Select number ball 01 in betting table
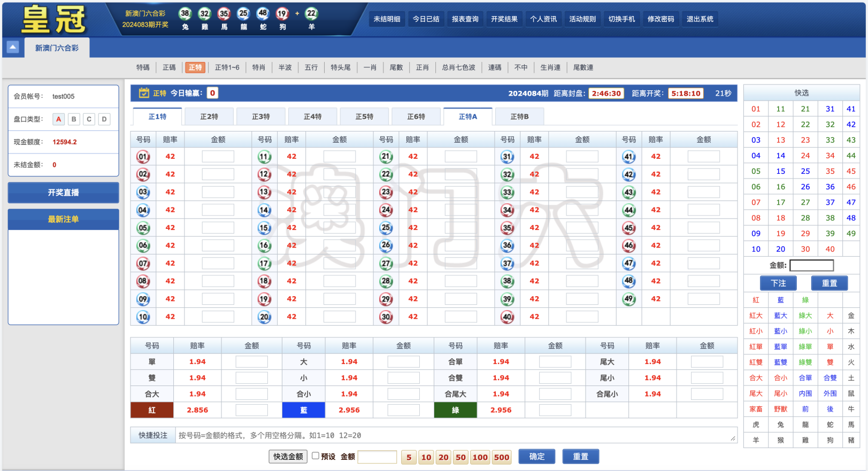 [x=143, y=157]
